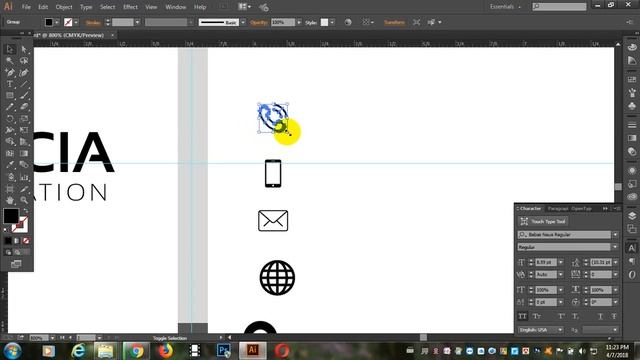Open Essentials workspace switcher
The width and height of the screenshot is (640, 360).
505,7
